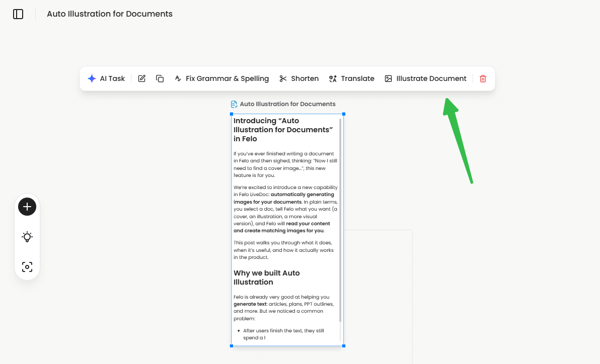This screenshot has width=600, height=364.
Task: Open the black plus add button
Action: point(27,206)
